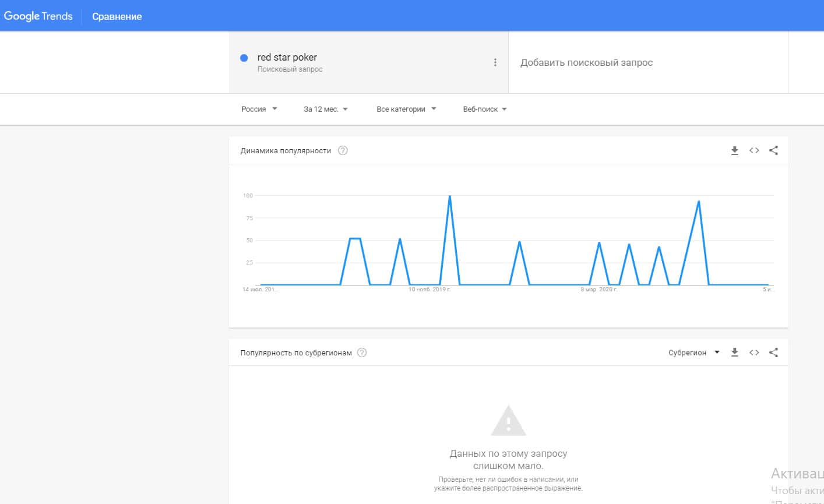Viewport: 824px width, 504px height.
Task: Share the Динамика популярности chart
Action: click(773, 150)
